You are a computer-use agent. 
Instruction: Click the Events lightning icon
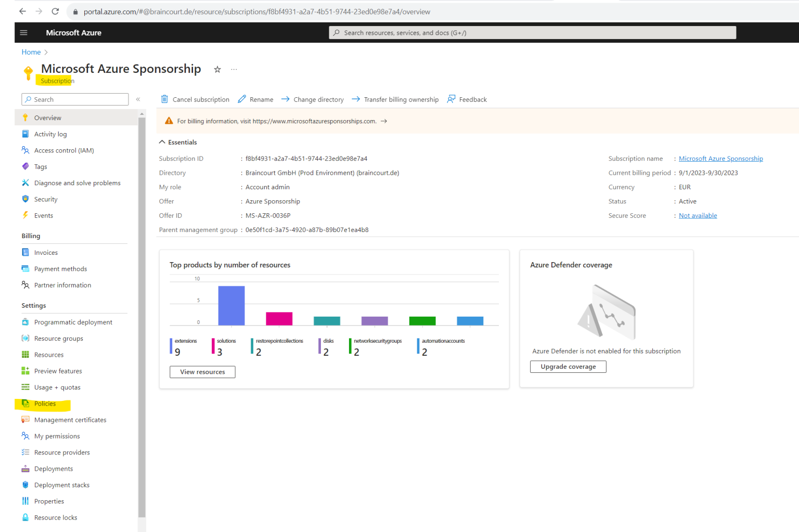(26, 215)
